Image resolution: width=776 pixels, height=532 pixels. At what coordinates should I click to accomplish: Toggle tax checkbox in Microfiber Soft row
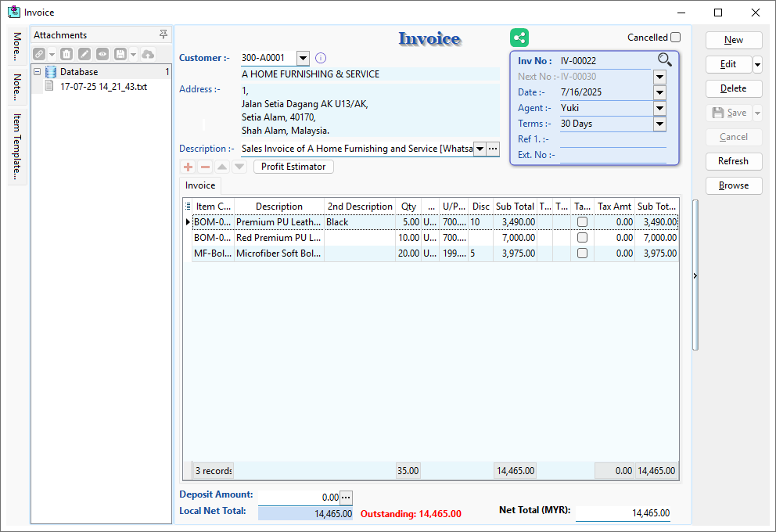point(582,253)
